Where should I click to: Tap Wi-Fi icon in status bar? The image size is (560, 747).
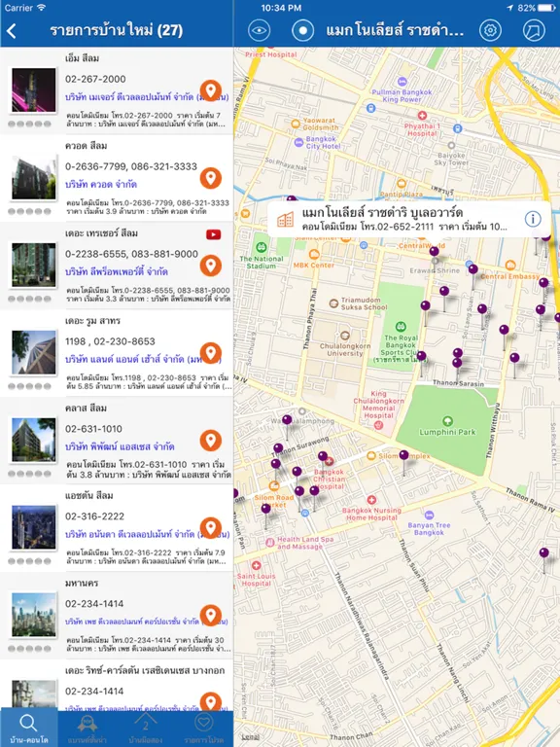(42, 8)
